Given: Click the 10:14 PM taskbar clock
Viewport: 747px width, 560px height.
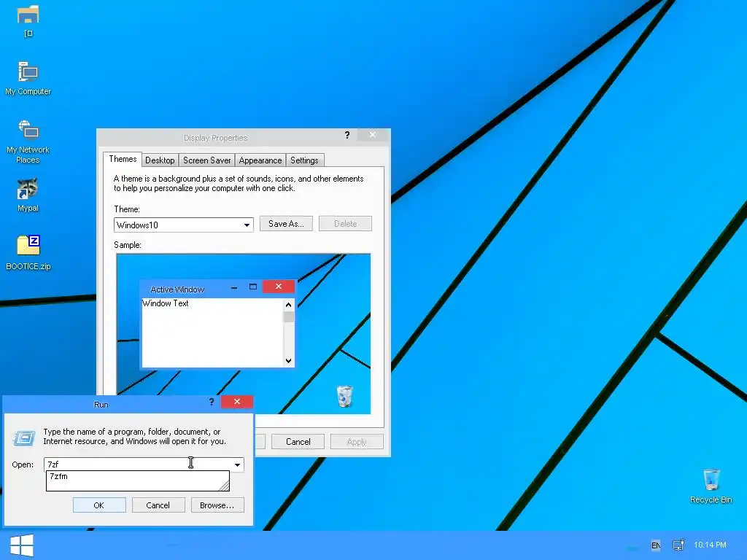Looking at the screenshot, I should [710, 545].
